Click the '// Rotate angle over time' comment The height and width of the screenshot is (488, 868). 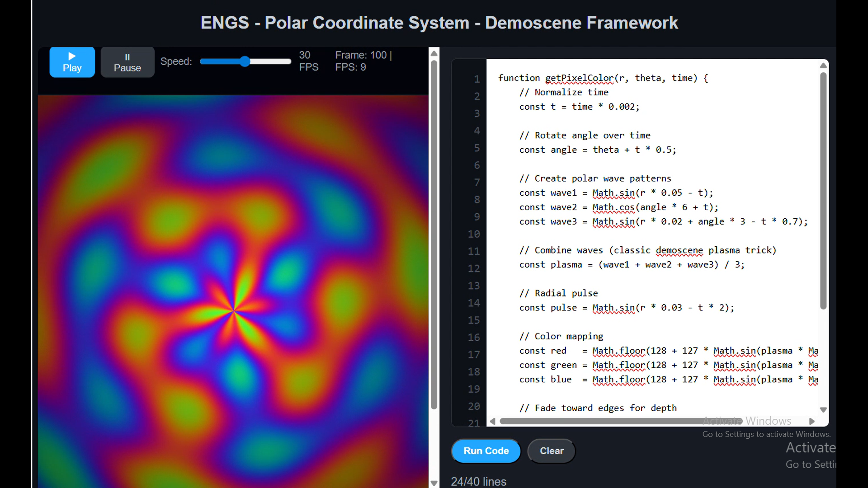[585, 135]
